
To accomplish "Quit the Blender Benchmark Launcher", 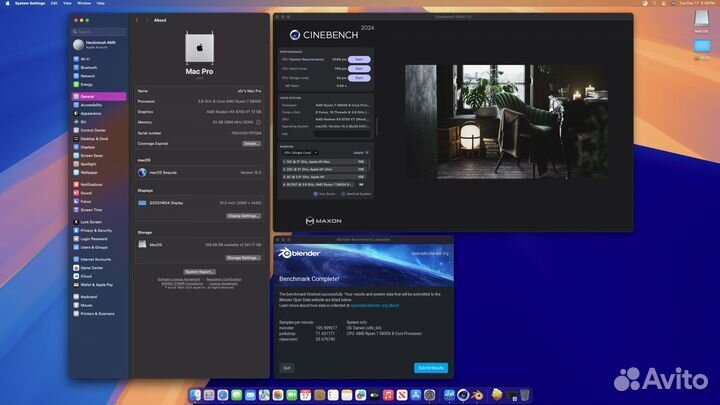I will 287,368.
